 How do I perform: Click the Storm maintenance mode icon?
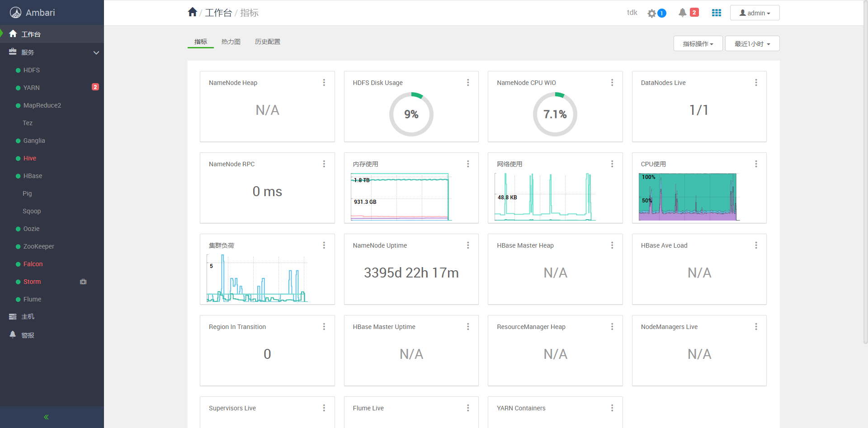(83, 282)
